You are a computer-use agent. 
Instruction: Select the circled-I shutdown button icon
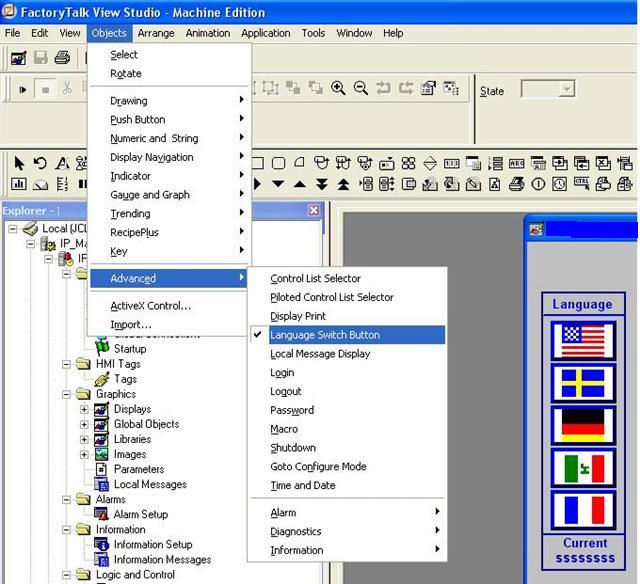(538, 184)
